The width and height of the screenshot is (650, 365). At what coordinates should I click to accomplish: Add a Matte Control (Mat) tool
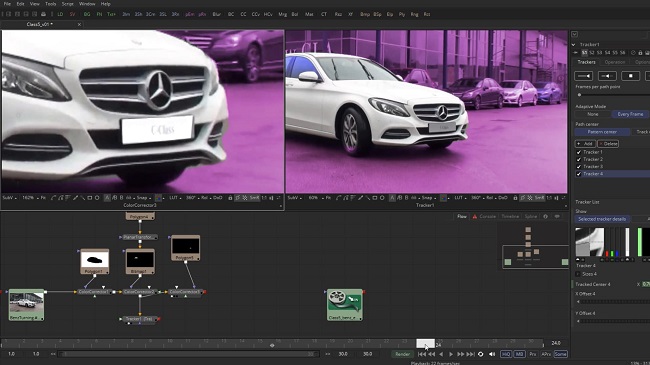309,14
